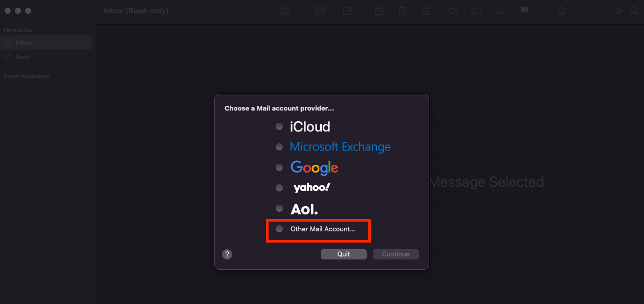Select Inbox in the sidebar

pyautogui.click(x=23, y=42)
